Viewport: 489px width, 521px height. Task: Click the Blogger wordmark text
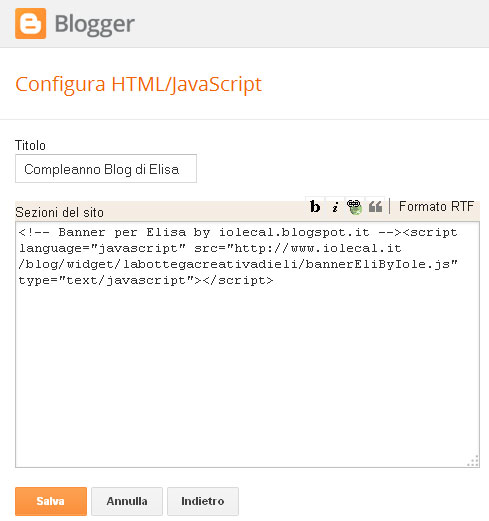tap(95, 24)
